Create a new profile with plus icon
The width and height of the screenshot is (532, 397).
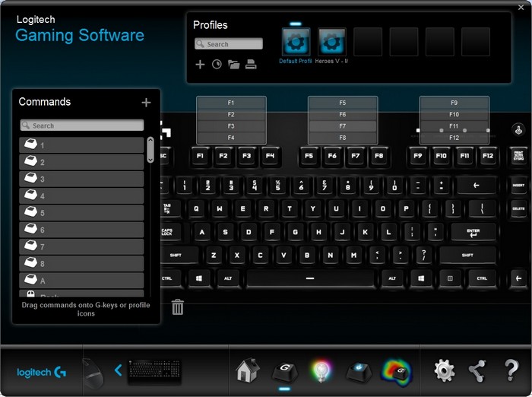tap(201, 65)
